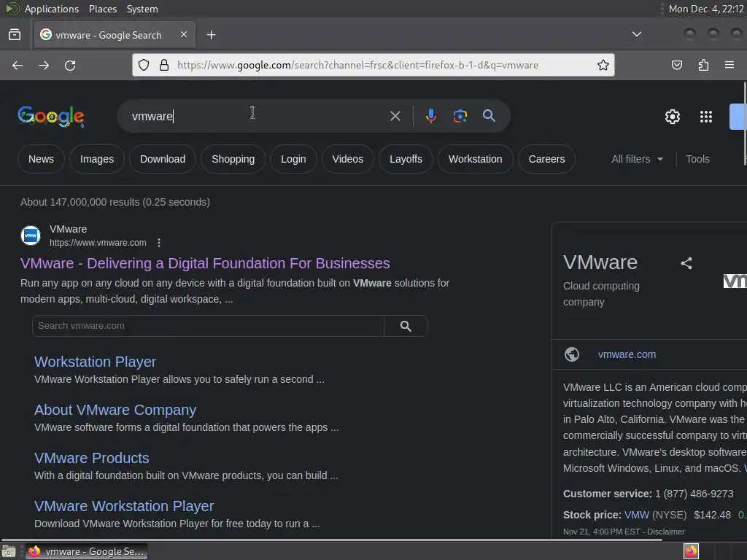This screenshot has width=747, height=560.
Task: Click vmware Google Search taskbar window button
Action: 86,551
